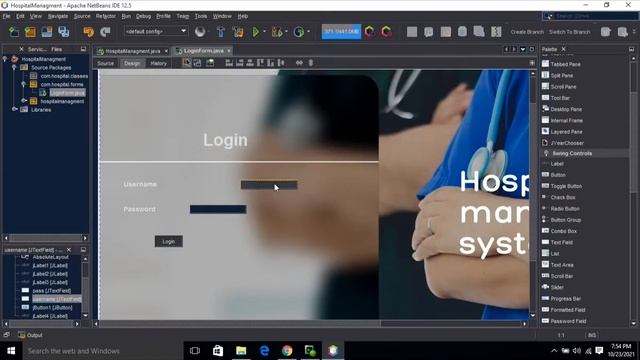
Task: Open the Refactor menu
Action: 106,16
